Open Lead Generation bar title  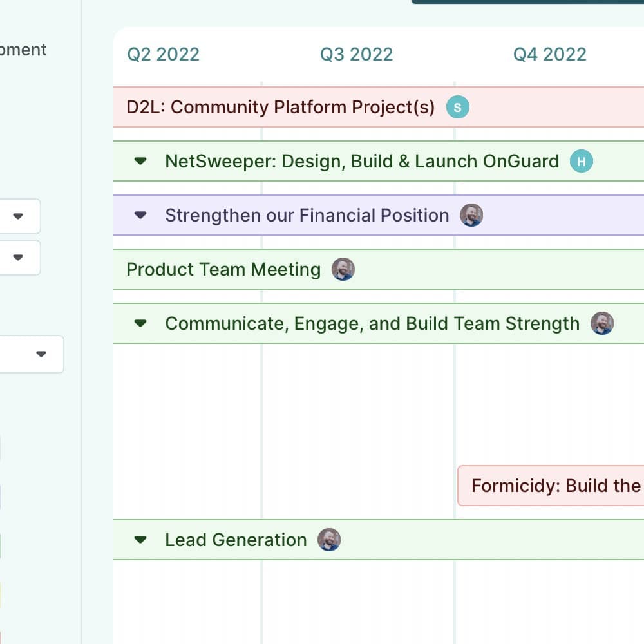point(236,540)
